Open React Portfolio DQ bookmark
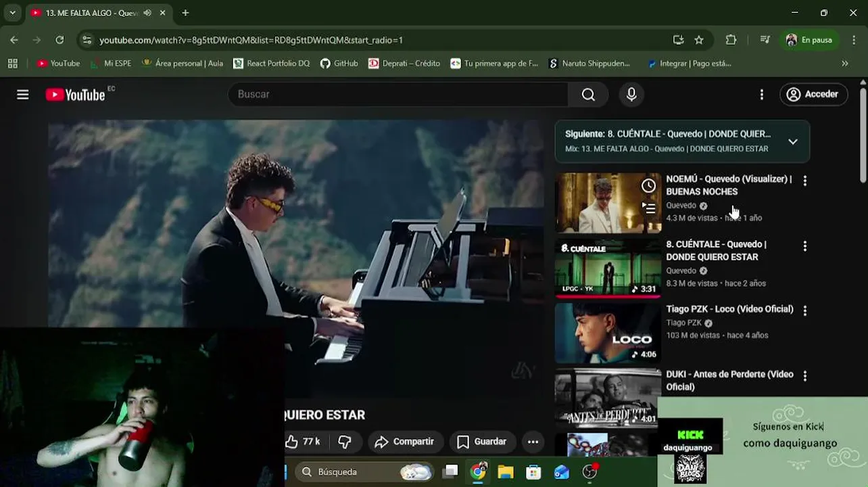The width and height of the screenshot is (868, 487). pos(271,63)
